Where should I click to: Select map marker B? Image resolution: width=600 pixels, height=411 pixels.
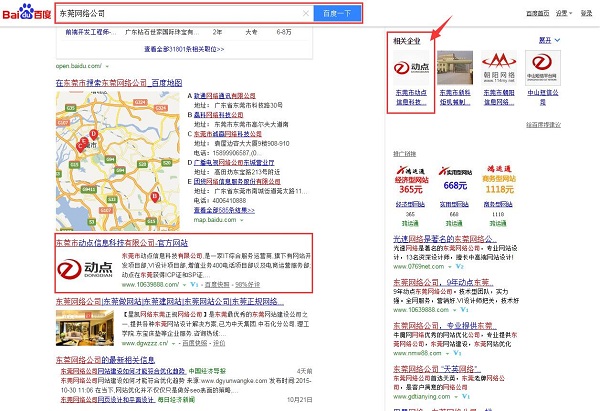pos(155,197)
